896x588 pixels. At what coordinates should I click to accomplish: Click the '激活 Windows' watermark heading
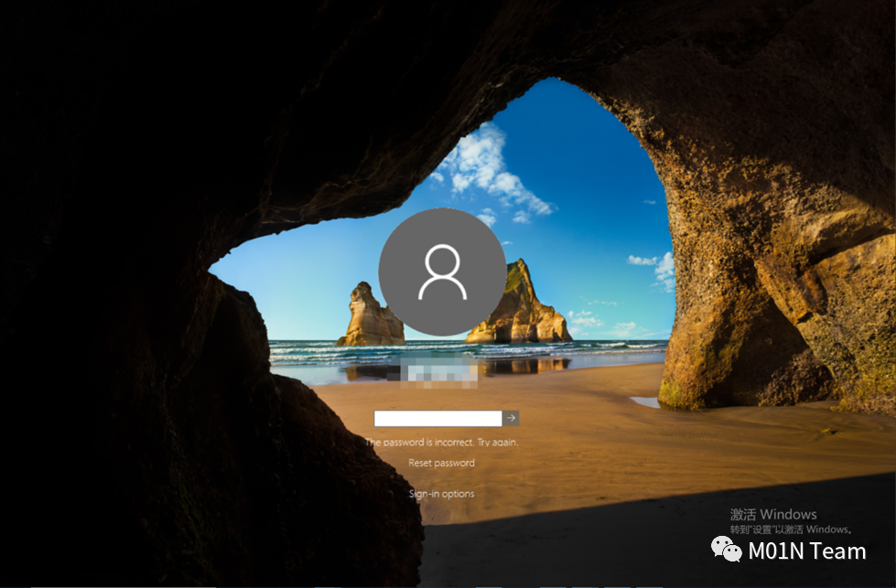coord(772,514)
